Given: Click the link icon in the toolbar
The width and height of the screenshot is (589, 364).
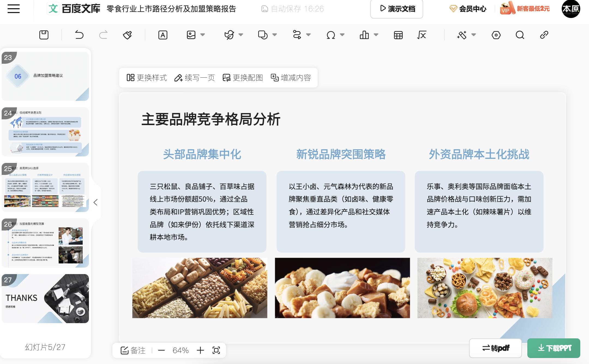Looking at the screenshot, I should point(544,35).
